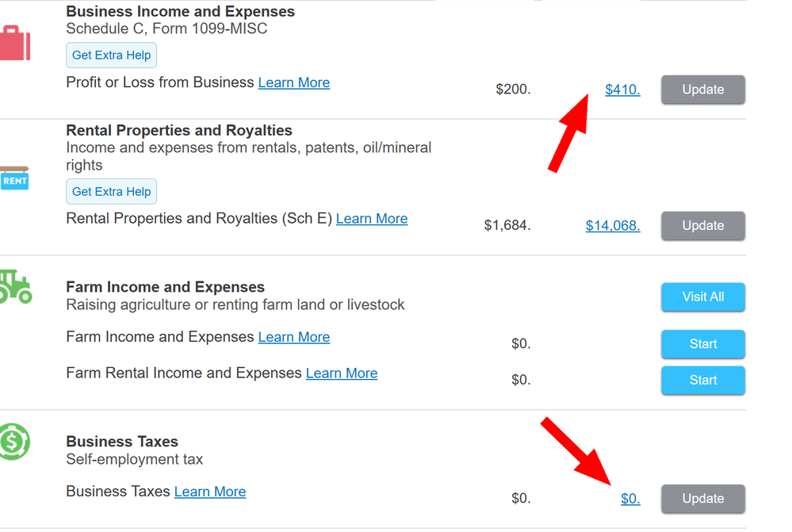The width and height of the screenshot is (792, 532).
Task: Open Learn More for Farm Income and Expenses
Action: click(x=293, y=337)
